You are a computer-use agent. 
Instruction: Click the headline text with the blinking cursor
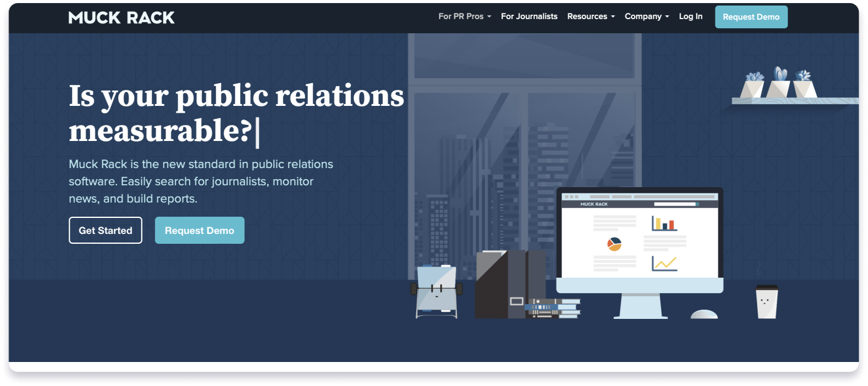(236, 114)
